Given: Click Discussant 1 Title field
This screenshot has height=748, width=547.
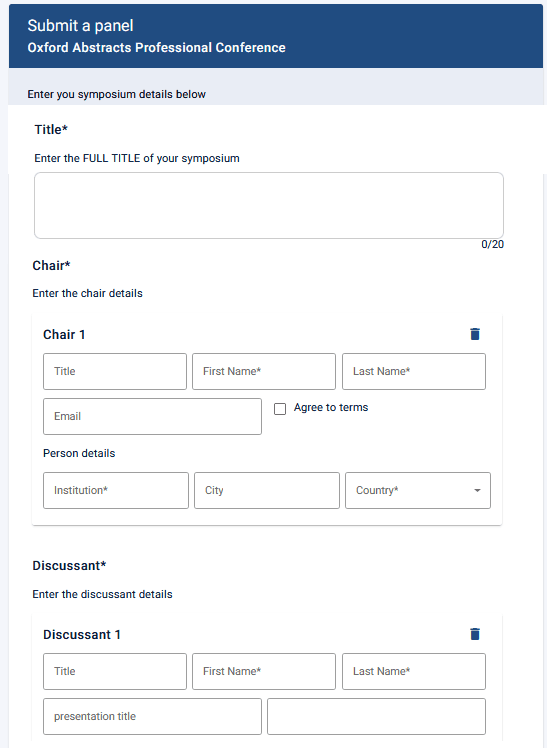Looking at the screenshot, I should click(115, 671).
